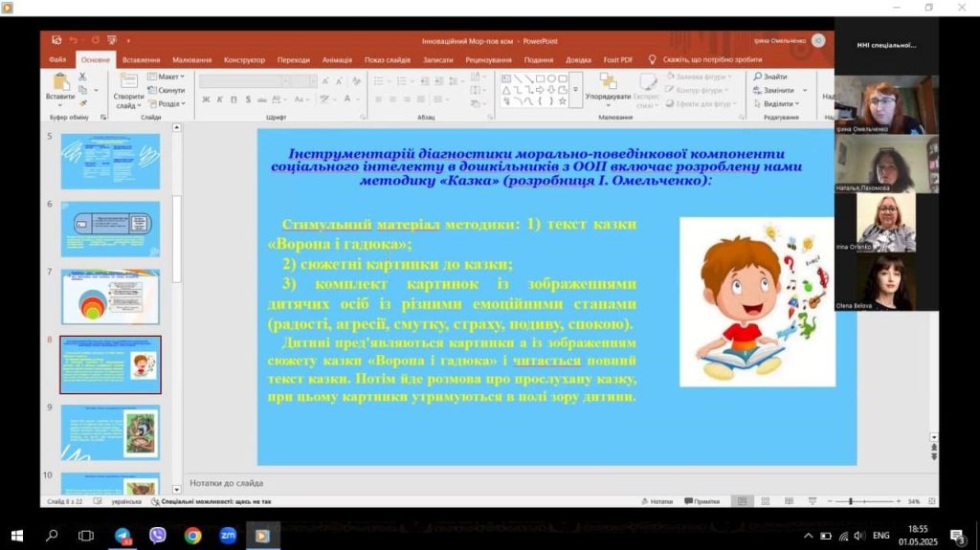Switch to Slide Sorter view
Screen dimensions: 980x550
click(x=765, y=501)
